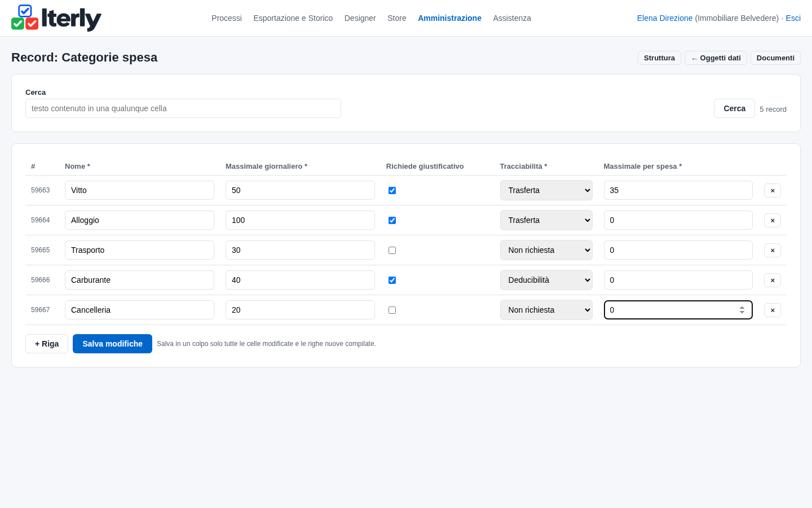Click the Iterly logo

pyautogui.click(x=56, y=18)
